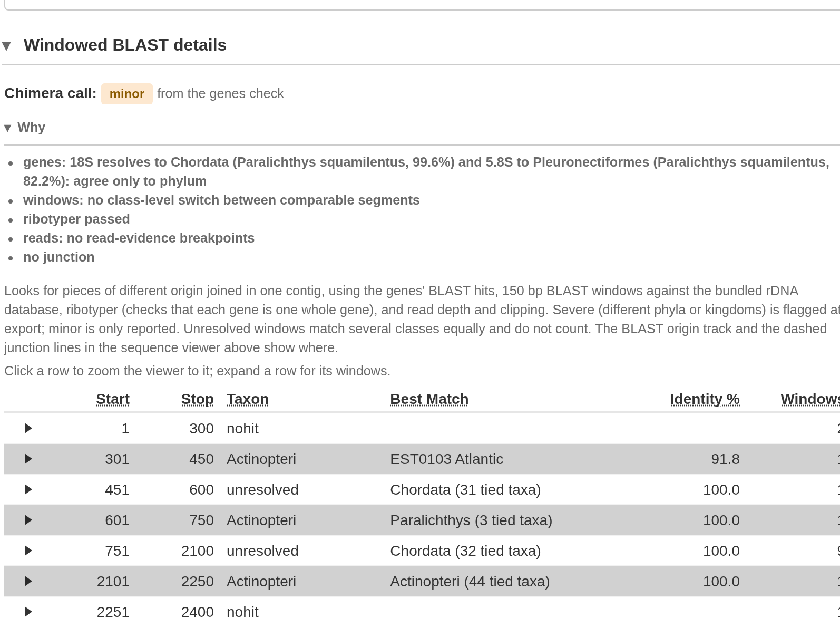Screen dimensions: 840x618
Task: Expand the 451–600 unresolved row
Action: pyautogui.click(x=28, y=489)
